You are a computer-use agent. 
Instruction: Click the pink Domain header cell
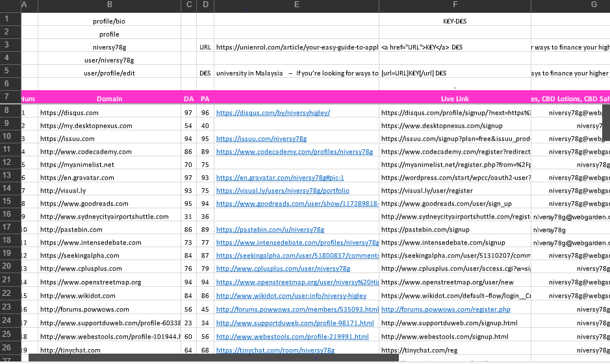109,99
